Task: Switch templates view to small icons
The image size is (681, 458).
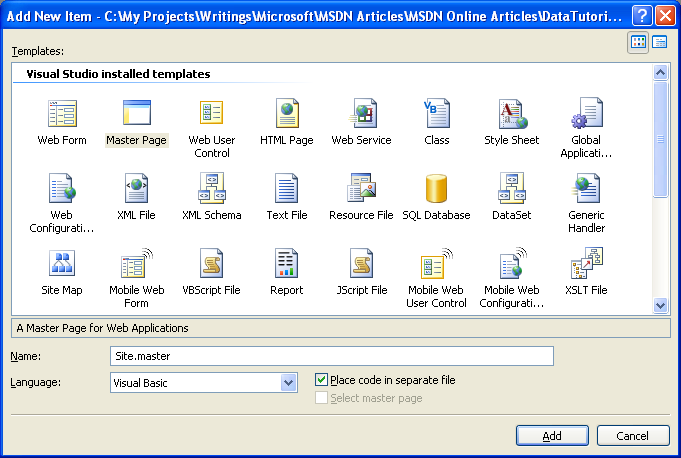Action: coord(660,41)
